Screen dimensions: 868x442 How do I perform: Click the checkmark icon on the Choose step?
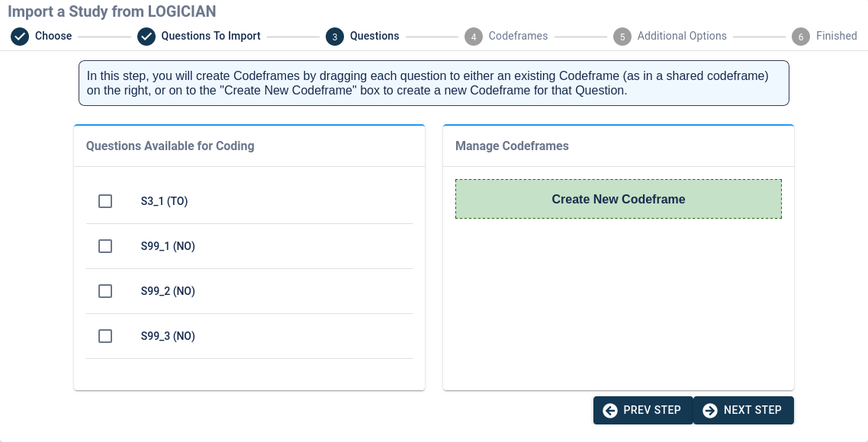coord(20,36)
